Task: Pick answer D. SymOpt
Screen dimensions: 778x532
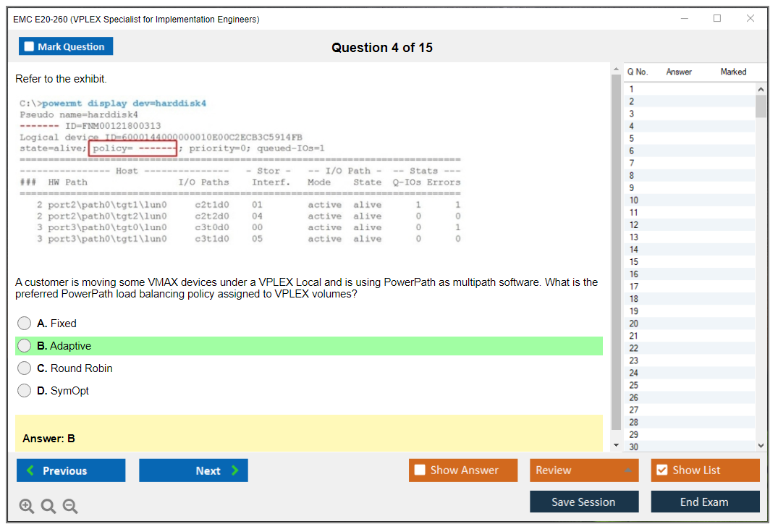Action: pyautogui.click(x=25, y=391)
